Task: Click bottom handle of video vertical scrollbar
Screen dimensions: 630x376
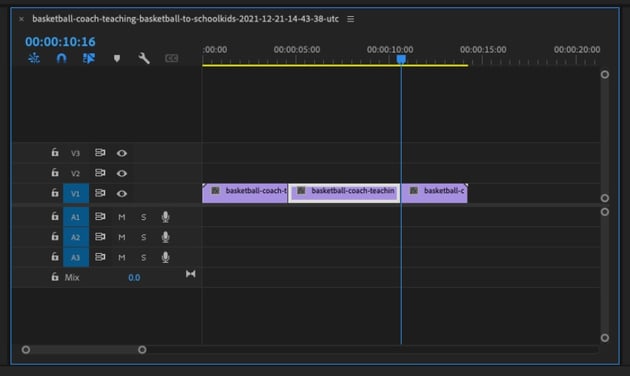Action: (605, 198)
